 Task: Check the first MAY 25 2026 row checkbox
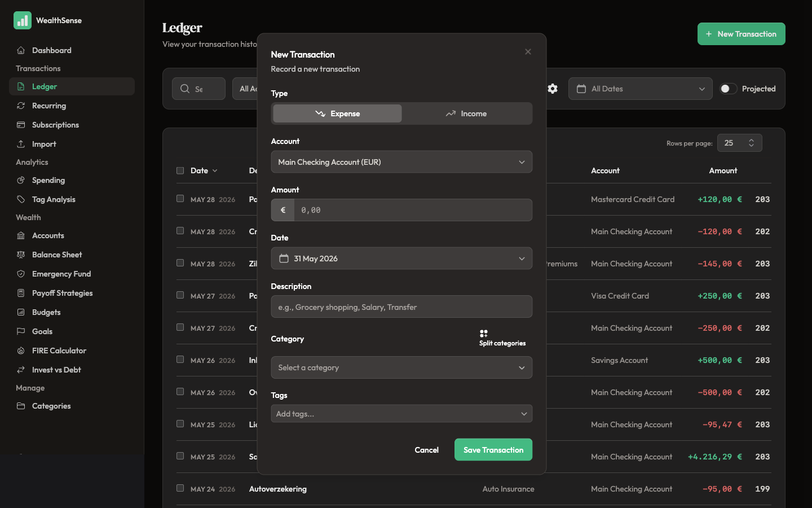(180, 424)
